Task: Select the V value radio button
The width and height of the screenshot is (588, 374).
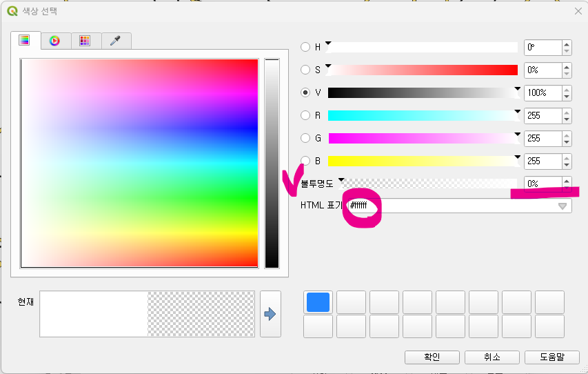Action: (305, 92)
